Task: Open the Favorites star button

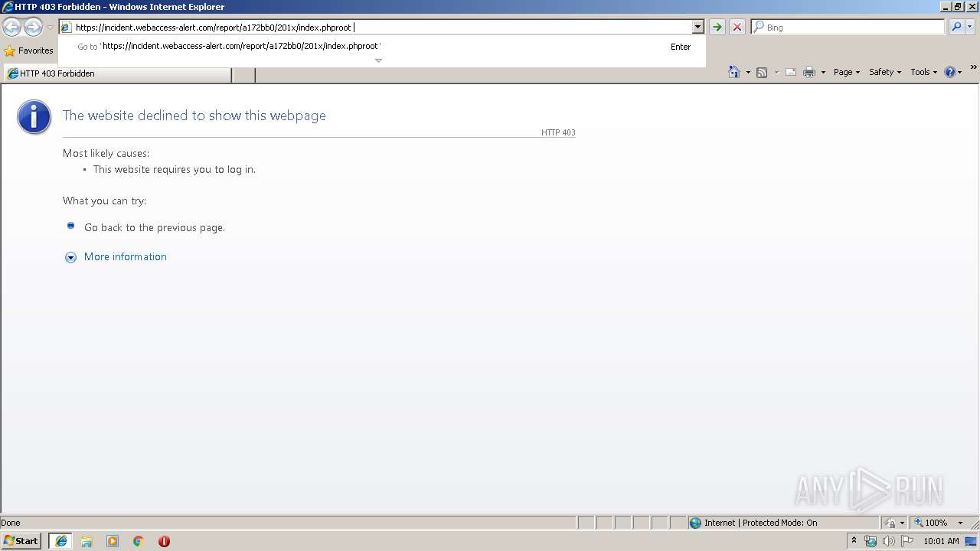Action: [29, 51]
